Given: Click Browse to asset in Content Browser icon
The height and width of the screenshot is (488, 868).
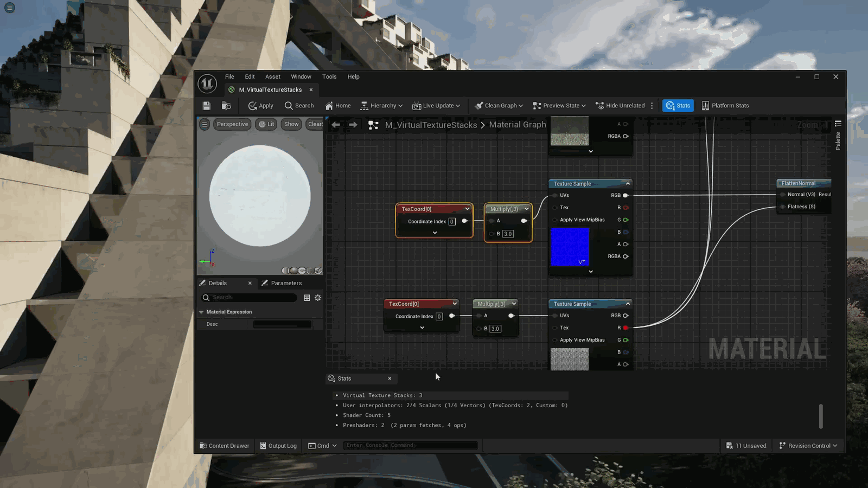Looking at the screenshot, I should (x=226, y=106).
